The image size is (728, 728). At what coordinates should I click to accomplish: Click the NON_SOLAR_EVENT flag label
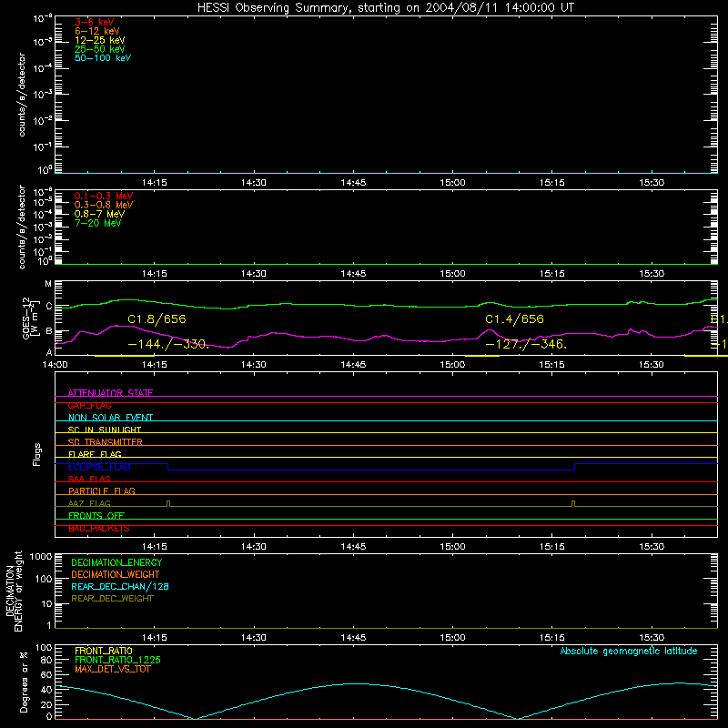click(110, 418)
